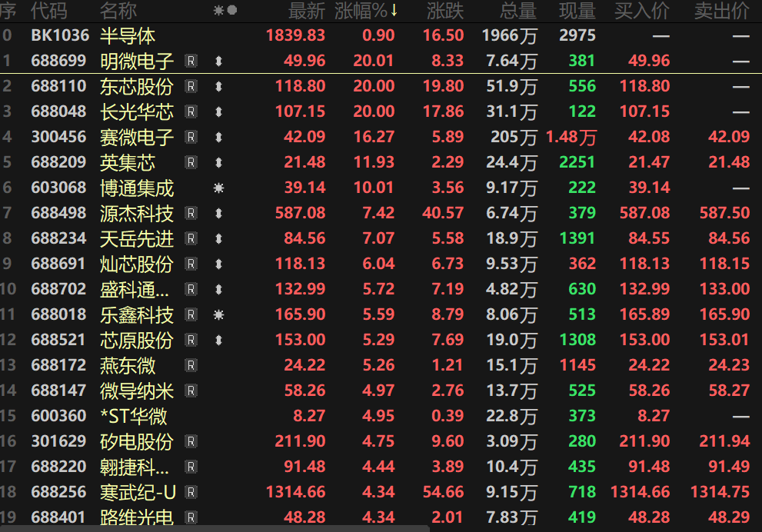Click the horizontal scrollbar at the bottom
This screenshot has height=532, width=762.
215,529
